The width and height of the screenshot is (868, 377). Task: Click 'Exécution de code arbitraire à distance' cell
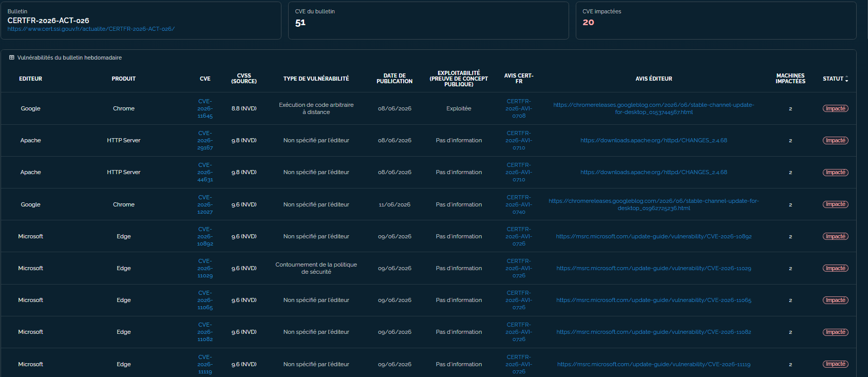[x=316, y=108]
